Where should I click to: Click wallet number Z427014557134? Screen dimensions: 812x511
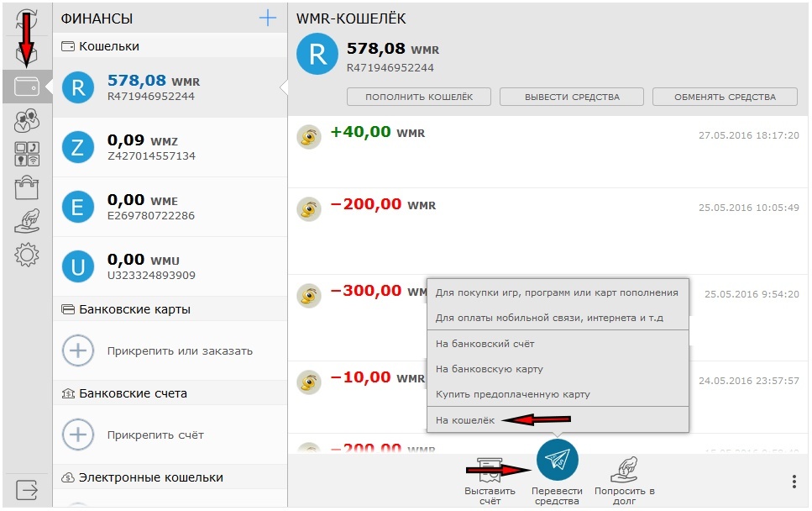151,156
